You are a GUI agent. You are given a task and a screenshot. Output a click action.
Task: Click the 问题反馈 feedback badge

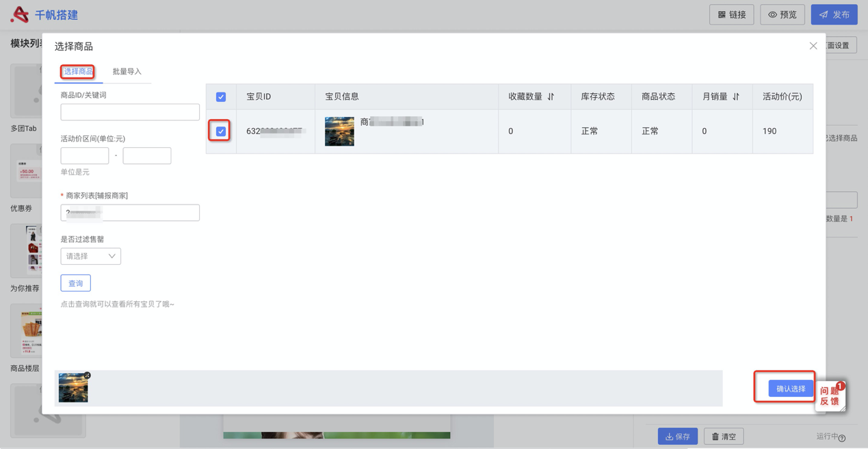pos(830,396)
